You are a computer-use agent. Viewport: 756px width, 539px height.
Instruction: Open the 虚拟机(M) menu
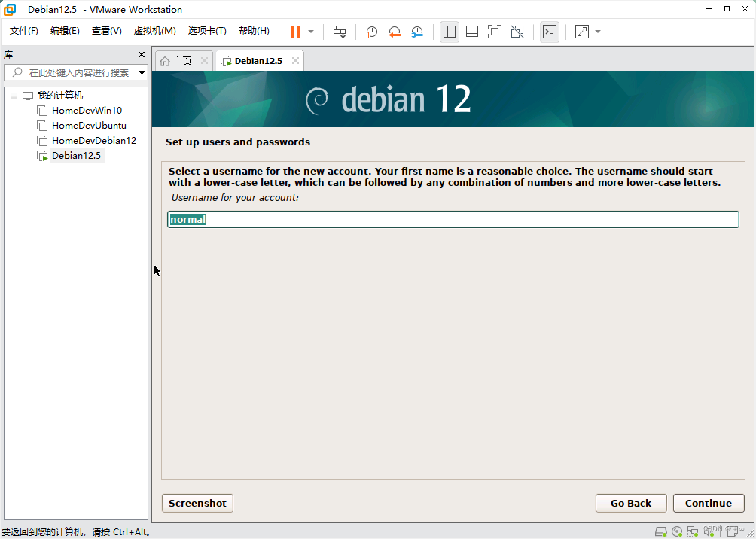pos(154,31)
